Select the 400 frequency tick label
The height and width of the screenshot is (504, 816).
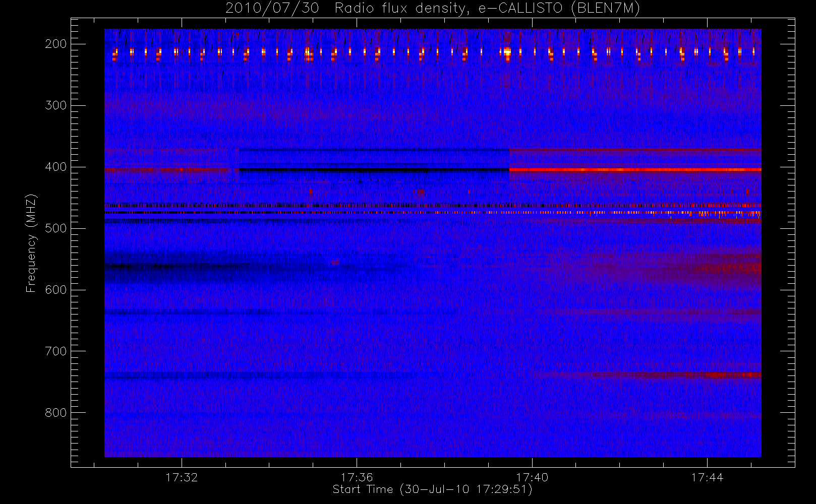tap(55, 167)
